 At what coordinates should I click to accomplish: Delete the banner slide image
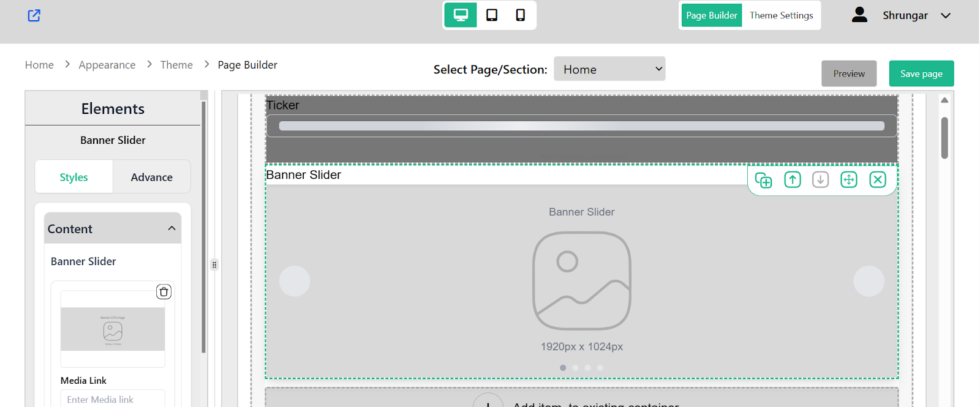(x=164, y=292)
